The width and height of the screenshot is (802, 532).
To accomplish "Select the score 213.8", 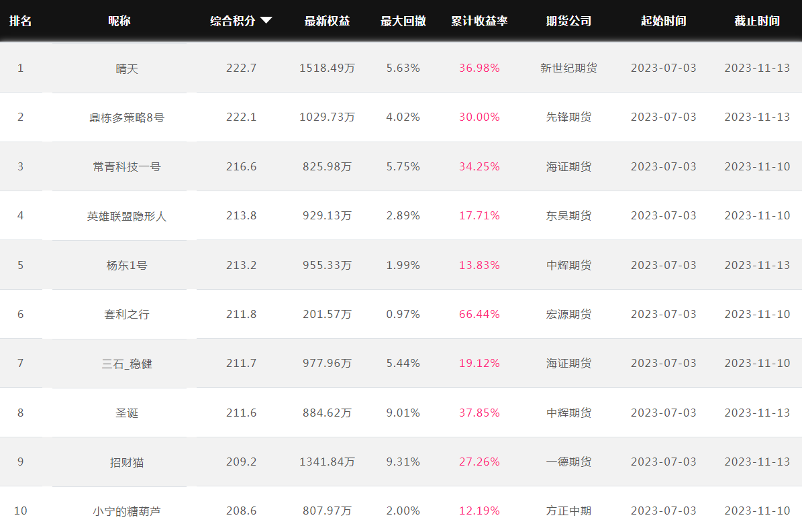I will click(x=242, y=215).
